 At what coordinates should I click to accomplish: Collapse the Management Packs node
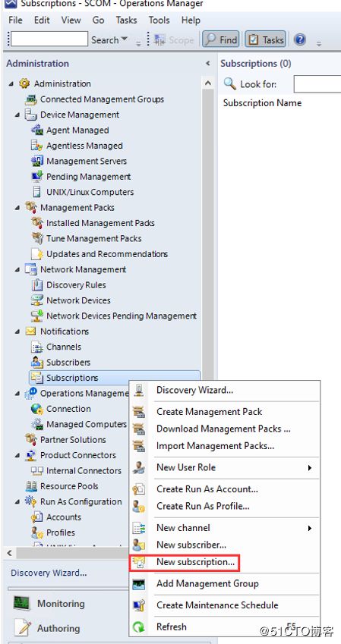(x=17, y=208)
